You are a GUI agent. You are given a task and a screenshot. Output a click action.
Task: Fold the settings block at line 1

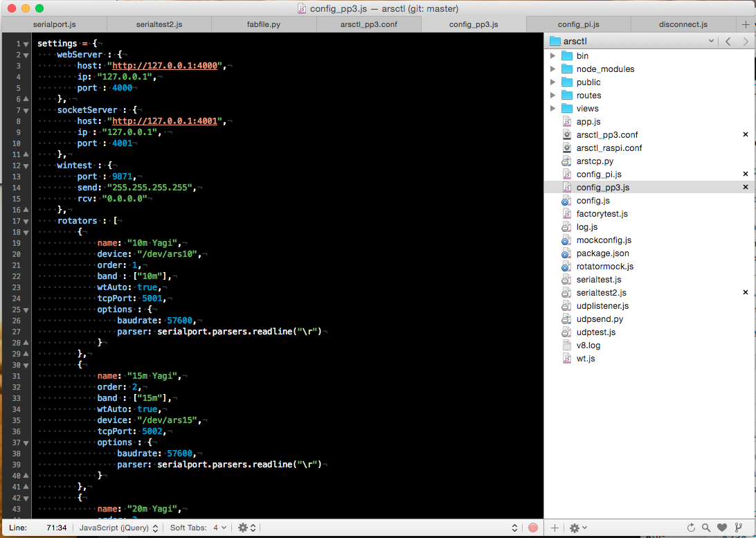(26, 44)
